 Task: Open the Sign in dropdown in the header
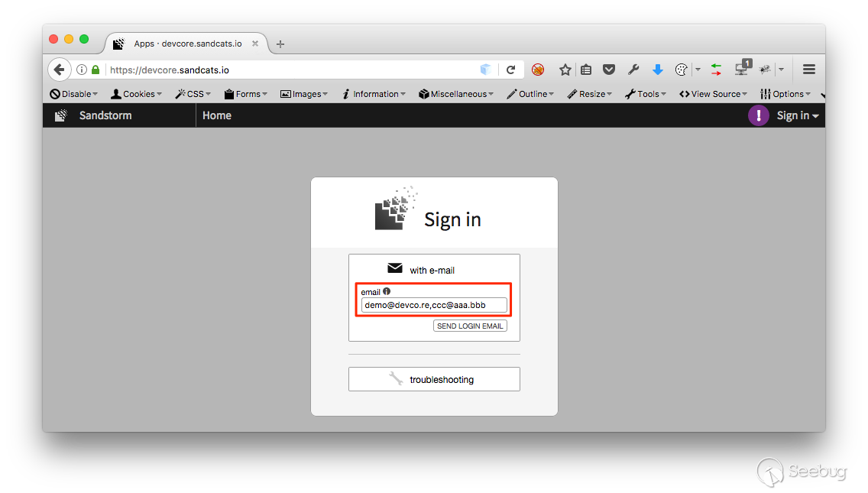point(797,115)
